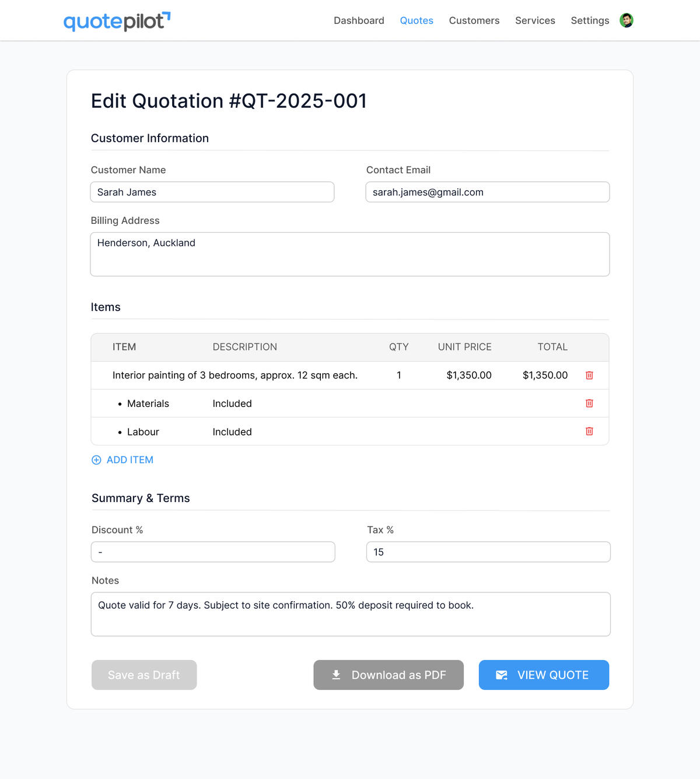Image resolution: width=700 pixels, height=779 pixels.
Task: Focus the Tax % input
Action: (x=488, y=552)
